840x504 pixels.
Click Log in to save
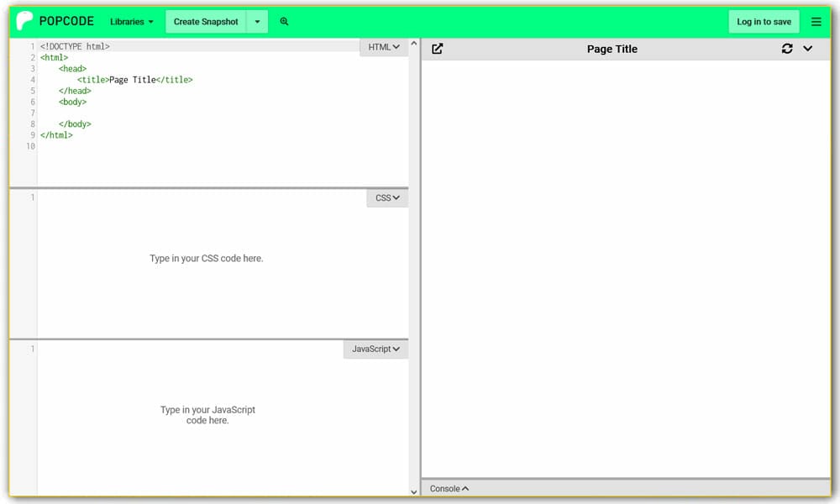[764, 22]
